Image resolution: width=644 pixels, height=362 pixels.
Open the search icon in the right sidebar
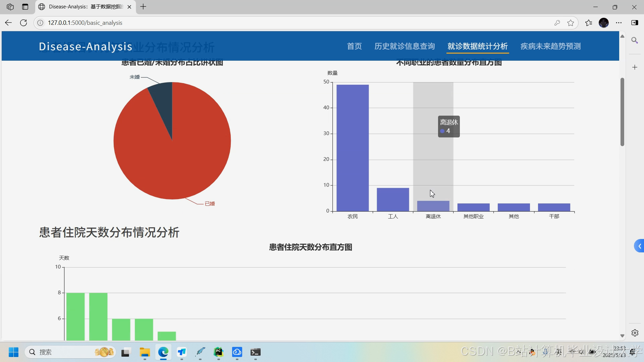(x=635, y=40)
